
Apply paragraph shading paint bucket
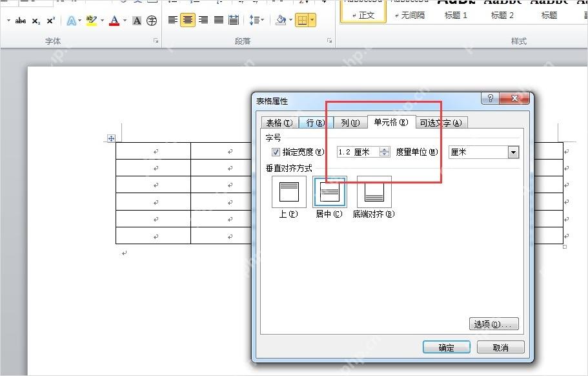pyautogui.click(x=281, y=20)
